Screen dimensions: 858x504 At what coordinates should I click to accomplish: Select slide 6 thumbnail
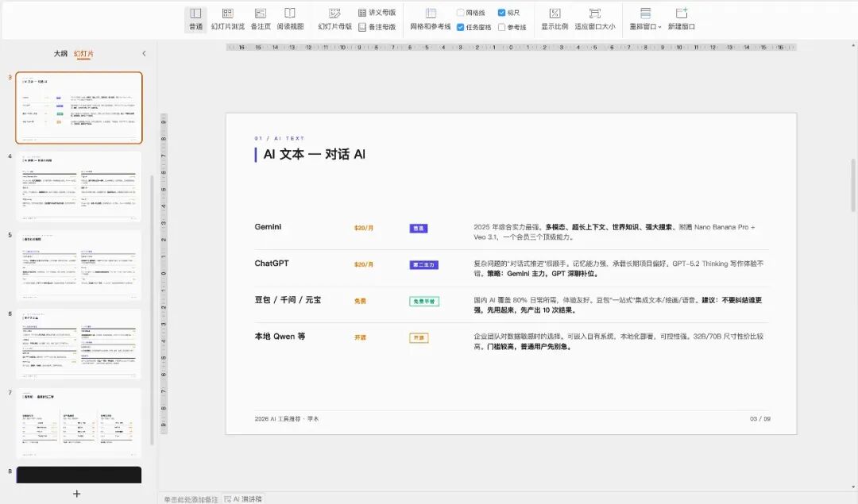pyautogui.click(x=79, y=344)
